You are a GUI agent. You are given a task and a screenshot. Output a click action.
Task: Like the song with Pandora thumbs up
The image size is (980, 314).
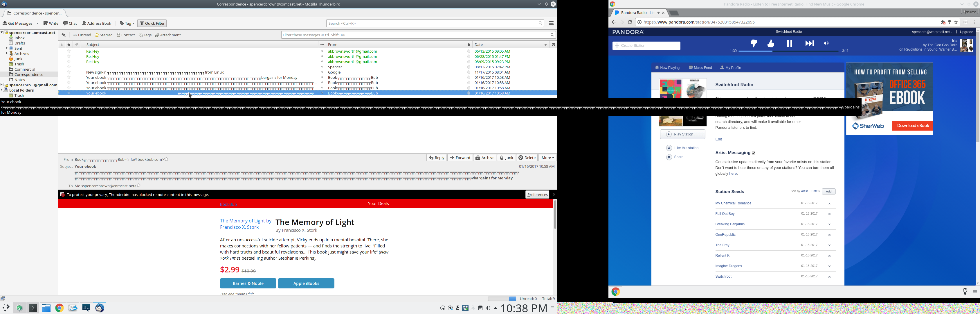771,43
